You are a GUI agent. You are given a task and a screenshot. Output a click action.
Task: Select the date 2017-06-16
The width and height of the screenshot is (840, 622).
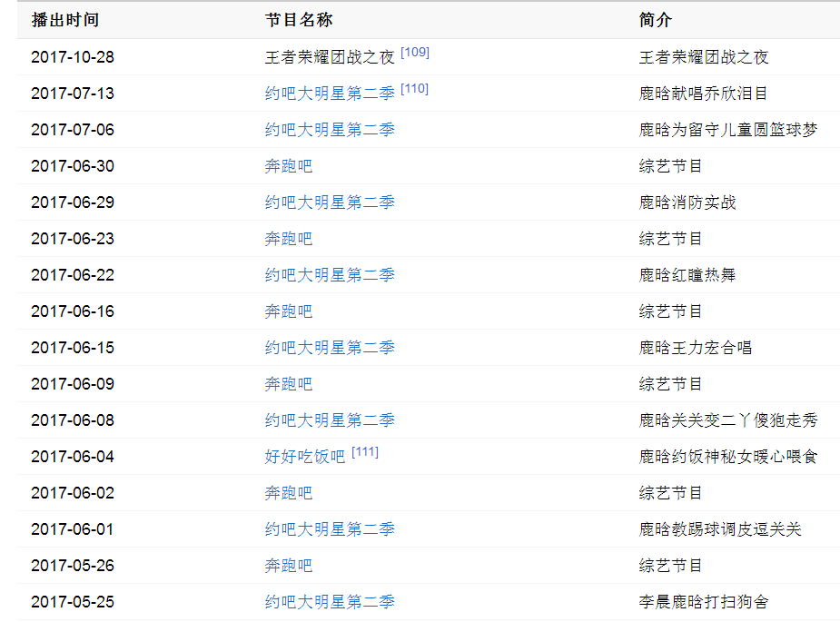pyautogui.click(x=73, y=311)
